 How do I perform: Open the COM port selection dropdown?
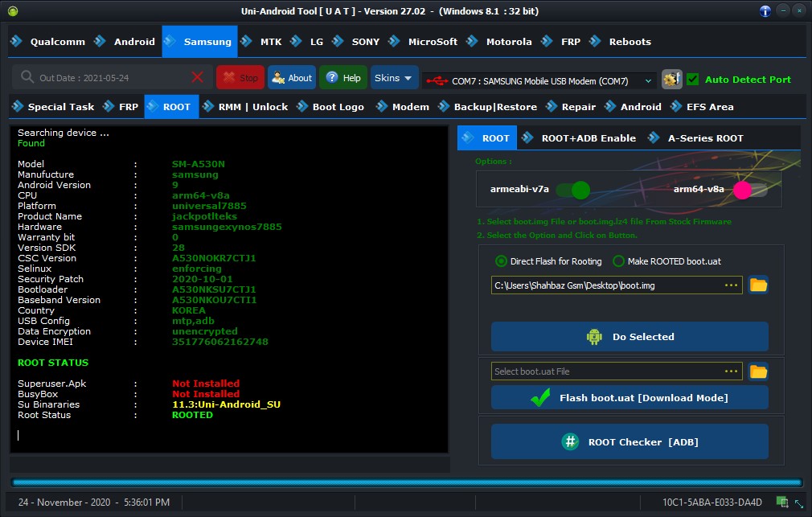coord(648,81)
